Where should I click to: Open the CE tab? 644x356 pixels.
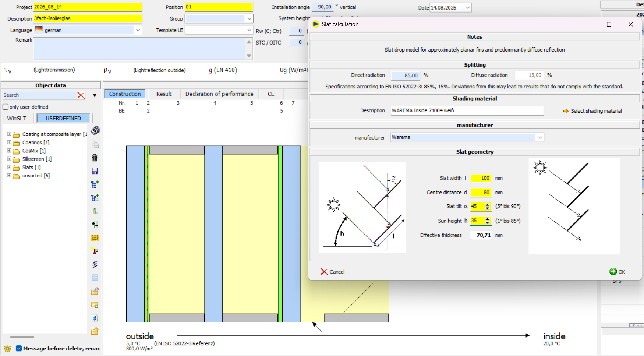[271, 94]
